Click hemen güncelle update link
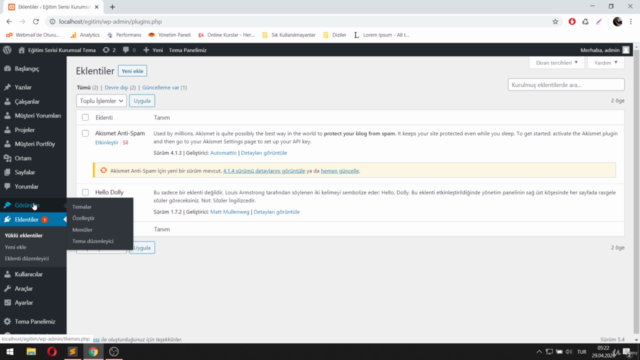Screen dimensions: 640x360 pos(340,171)
